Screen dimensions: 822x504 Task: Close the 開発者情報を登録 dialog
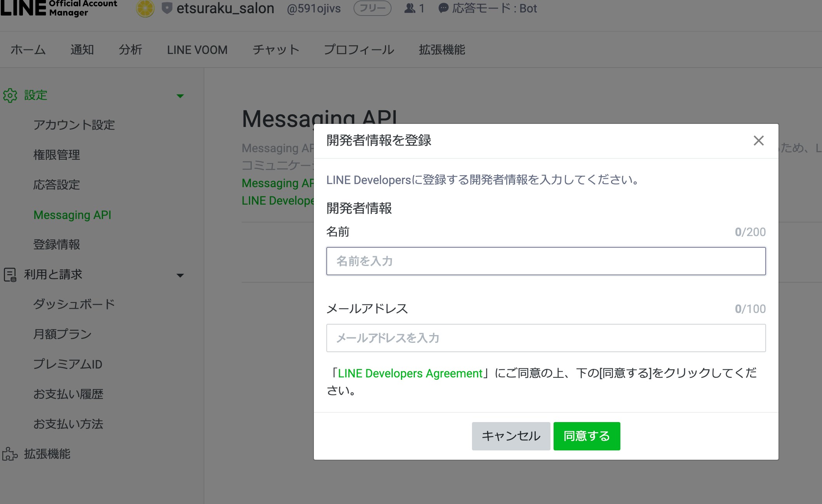[x=758, y=141]
